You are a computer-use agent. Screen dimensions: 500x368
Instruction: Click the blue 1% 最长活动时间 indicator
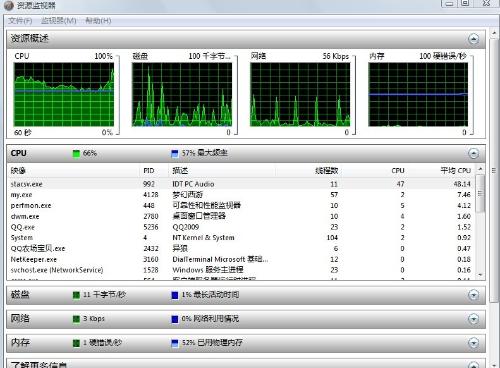pos(175,295)
